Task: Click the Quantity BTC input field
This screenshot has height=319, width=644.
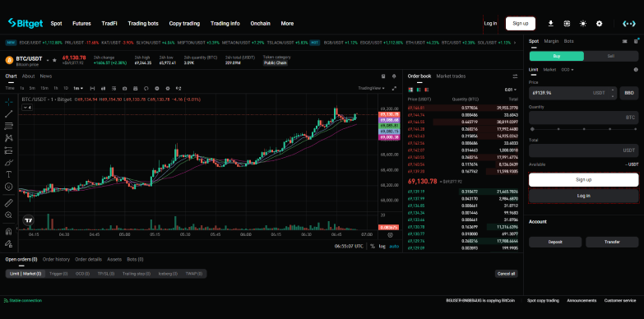Action: 584,118
